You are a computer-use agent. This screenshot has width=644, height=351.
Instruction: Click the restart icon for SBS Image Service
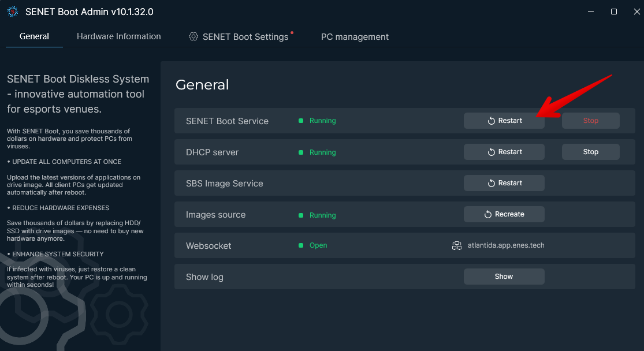490,183
